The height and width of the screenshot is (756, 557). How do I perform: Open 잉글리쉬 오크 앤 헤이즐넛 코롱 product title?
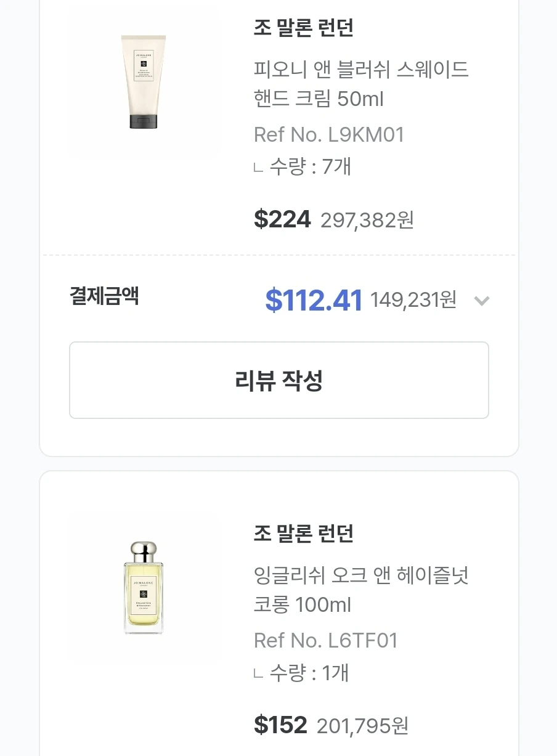click(x=361, y=590)
